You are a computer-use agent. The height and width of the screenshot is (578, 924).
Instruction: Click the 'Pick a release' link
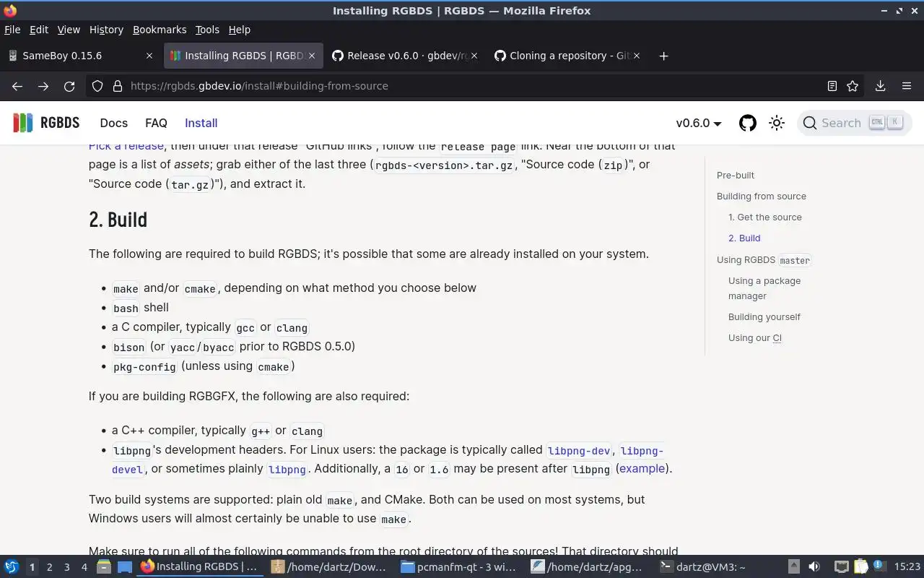[126, 147]
